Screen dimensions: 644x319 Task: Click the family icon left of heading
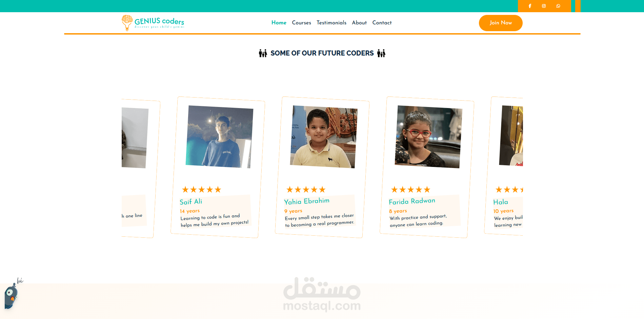point(263,53)
